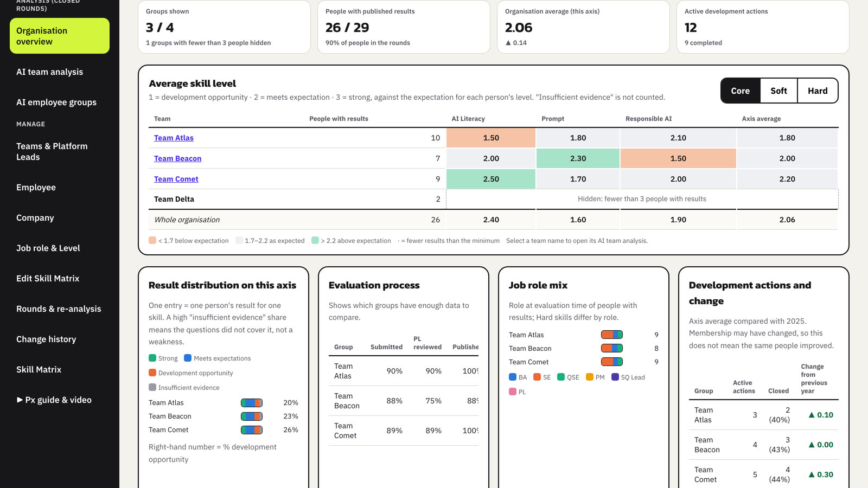Click Team Beacon PL reviewed 75%
The height and width of the screenshot is (488, 868).
click(x=433, y=401)
